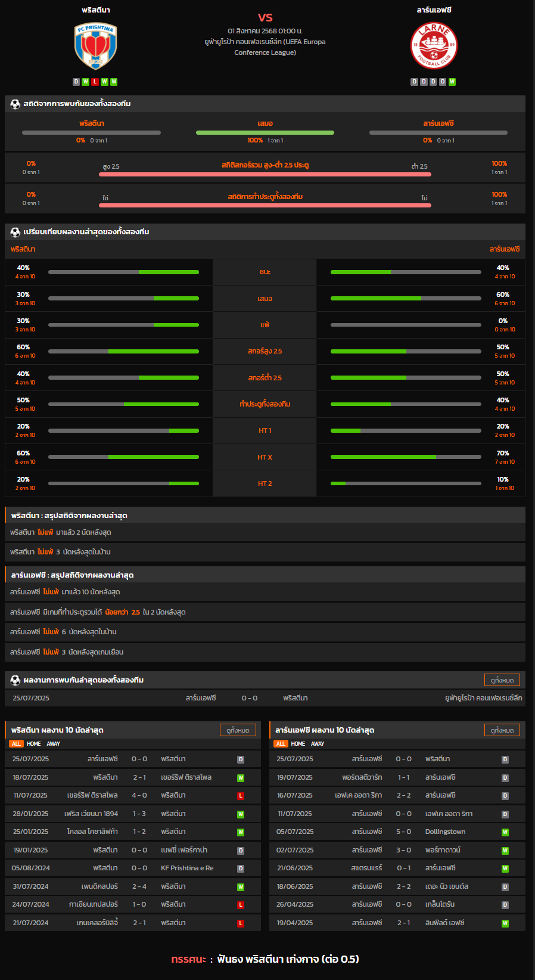Click W result badge for Larne 21/06/2025 row
The image size is (535, 980).
[505, 869]
